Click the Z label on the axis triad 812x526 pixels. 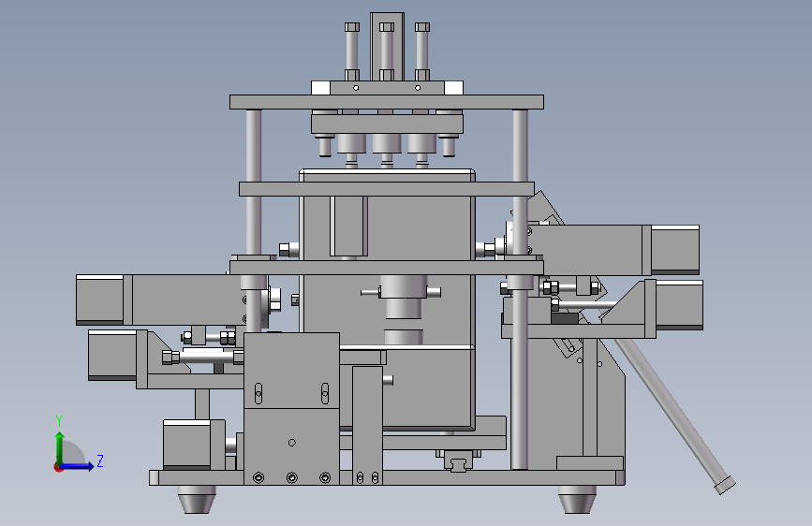pyautogui.click(x=100, y=460)
